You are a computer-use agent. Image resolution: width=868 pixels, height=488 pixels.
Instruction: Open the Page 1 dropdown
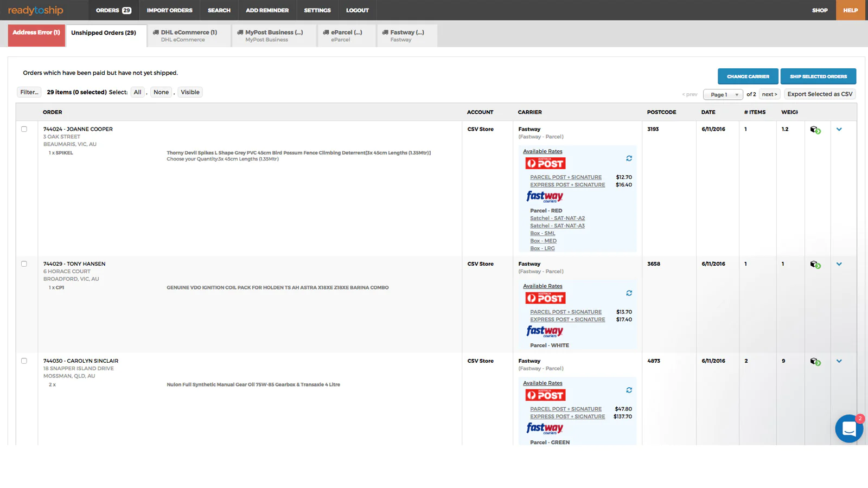click(x=723, y=94)
